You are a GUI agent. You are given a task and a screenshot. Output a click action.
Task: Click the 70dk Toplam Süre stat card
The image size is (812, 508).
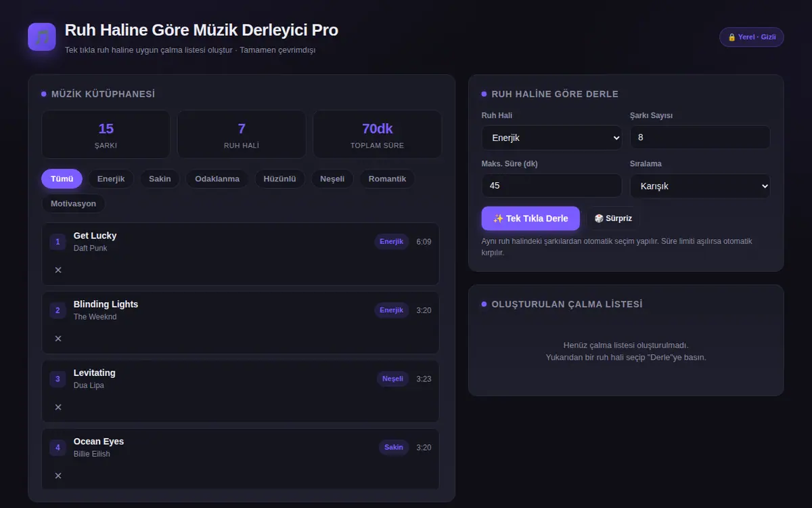click(377, 134)
